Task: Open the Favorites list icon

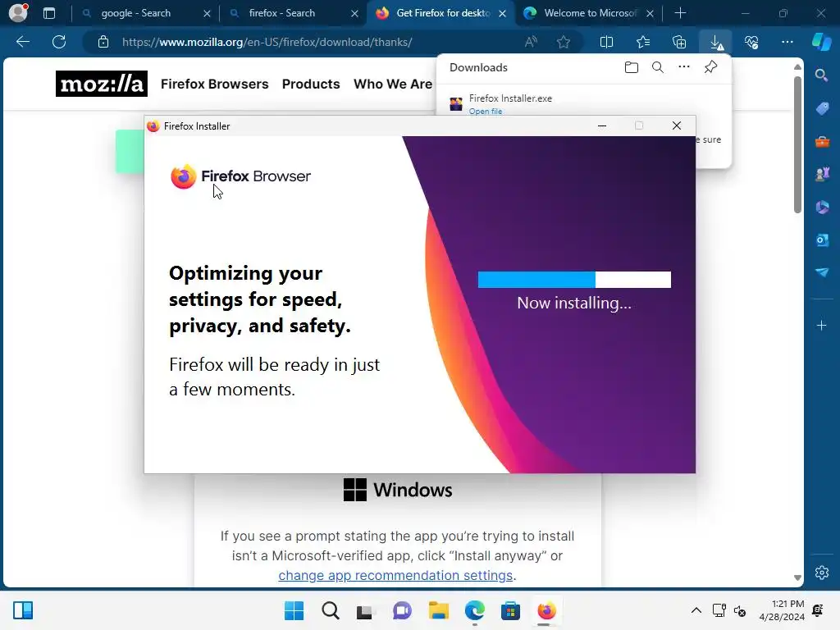Action: (x=643, y=42)
